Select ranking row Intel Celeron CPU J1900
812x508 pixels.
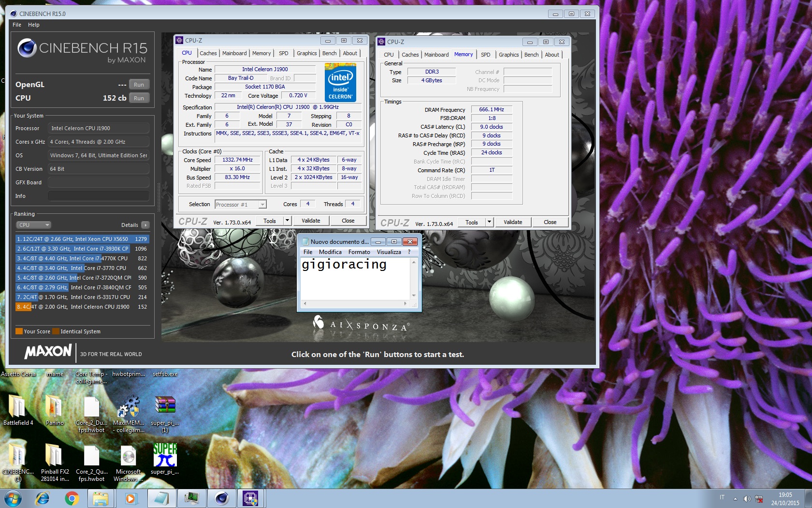click(82, 307)
